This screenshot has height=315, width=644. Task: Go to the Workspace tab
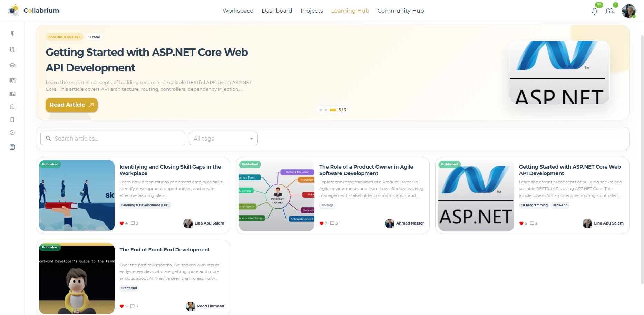pos(238,11)
